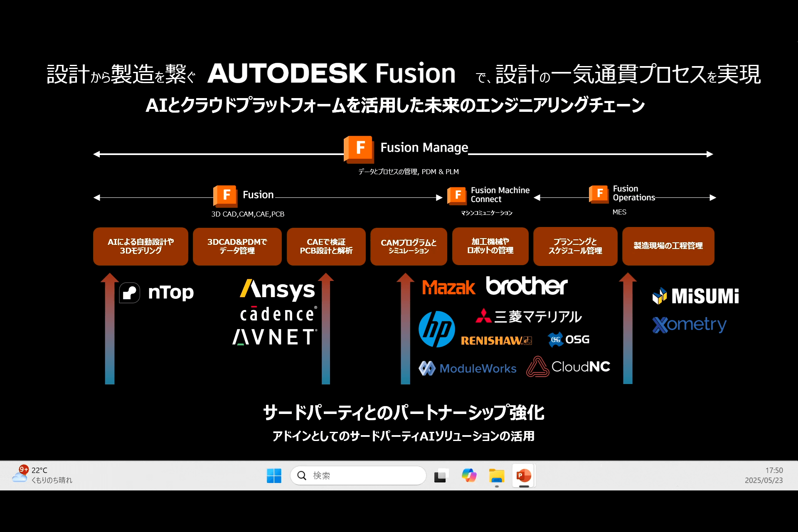The image size is (798, 532).
Task: Click the Fusion orange F icon
Action: click(225, 196)
